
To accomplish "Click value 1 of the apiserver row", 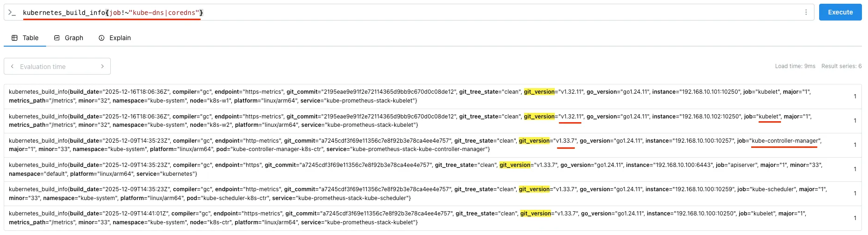I will click(x=855, y=169).
